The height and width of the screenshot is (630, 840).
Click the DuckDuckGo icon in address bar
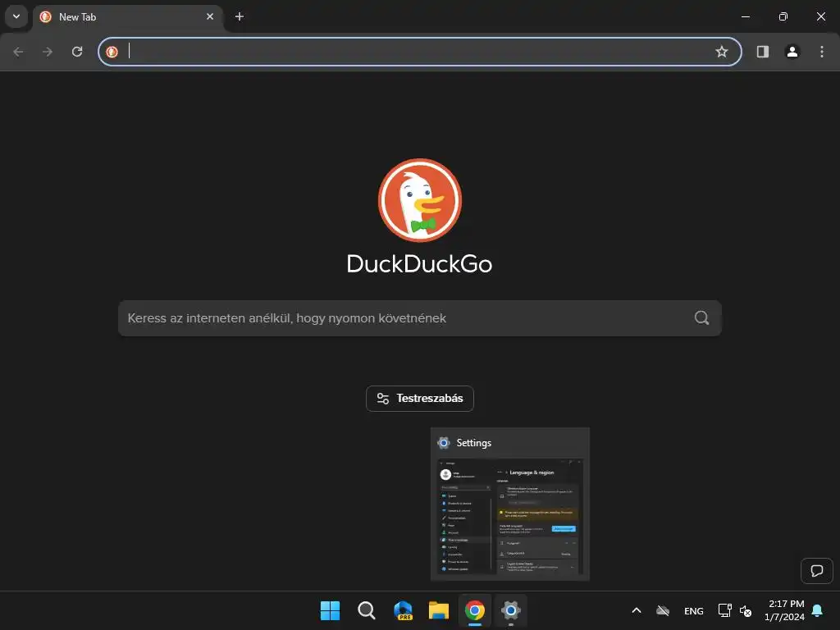(x=112, y=52)
